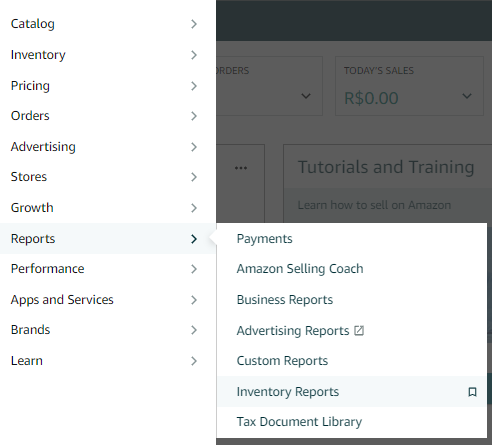The image size is (492, 445).
Task: Open the three-dot more options menu
Action: coord(241,168)
